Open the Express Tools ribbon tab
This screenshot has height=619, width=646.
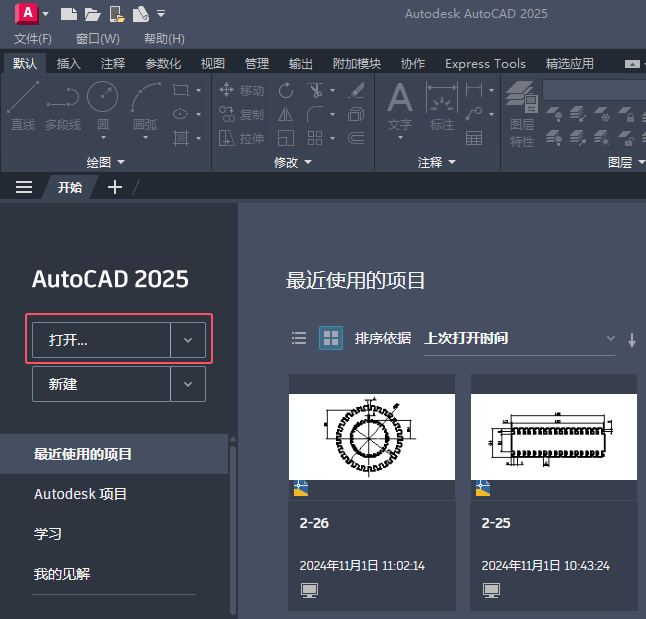pyautogui.click(x=485, y=63)
